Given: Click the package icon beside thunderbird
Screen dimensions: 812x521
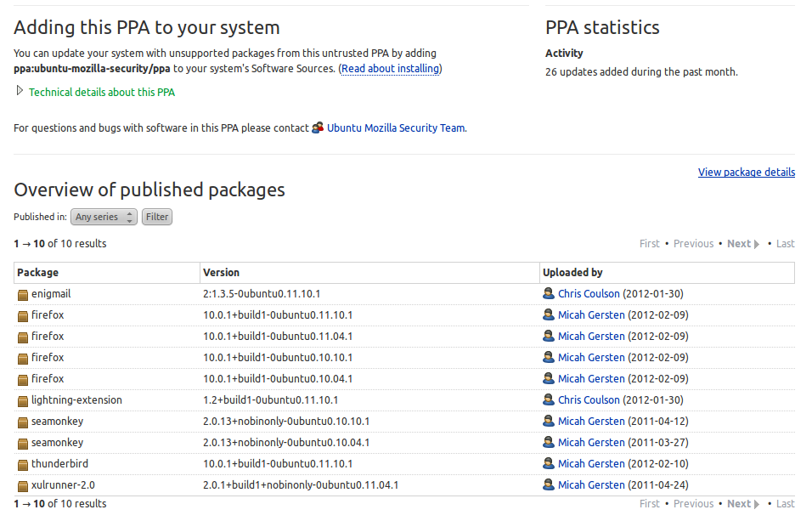Looking at the screenshot, I should [23, 465].
